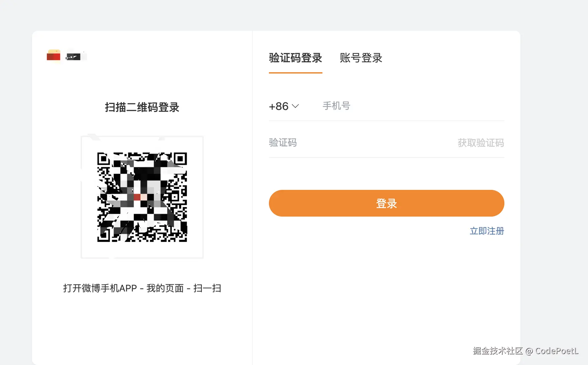The width and height of the screenshot is (588, 365).
Task: Click 获取验证码 to request a code
Action: pyautogui.click(x=481, y=143)
